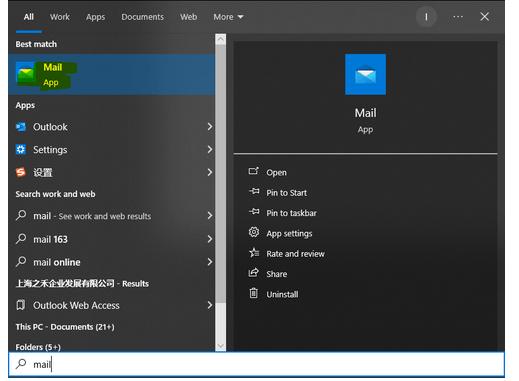Click the Open icon in the Mail actions
The image size is (519, 381).
tap(254, 171)
